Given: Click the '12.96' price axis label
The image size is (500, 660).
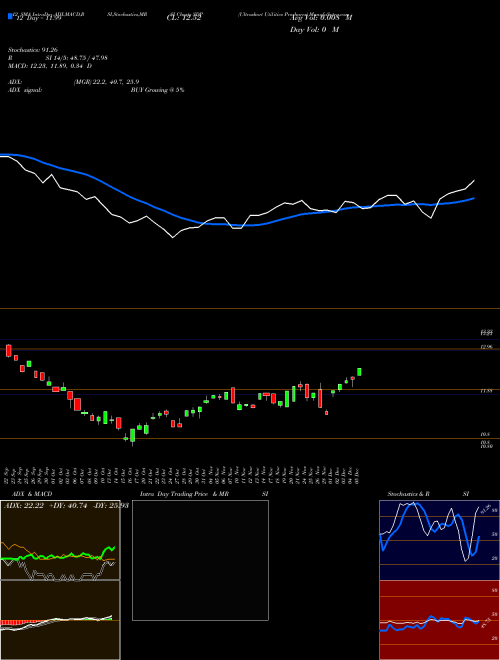Looking at the screenshot, I should coord(487,347).
